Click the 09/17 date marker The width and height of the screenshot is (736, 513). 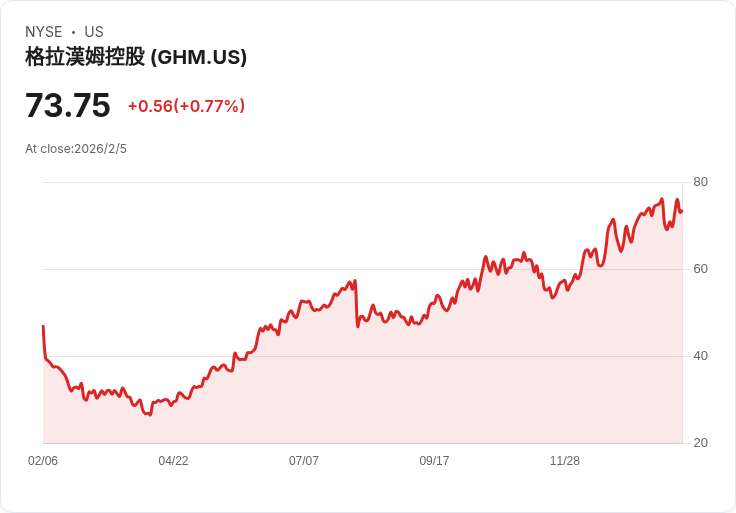click(x=434, y=461)
